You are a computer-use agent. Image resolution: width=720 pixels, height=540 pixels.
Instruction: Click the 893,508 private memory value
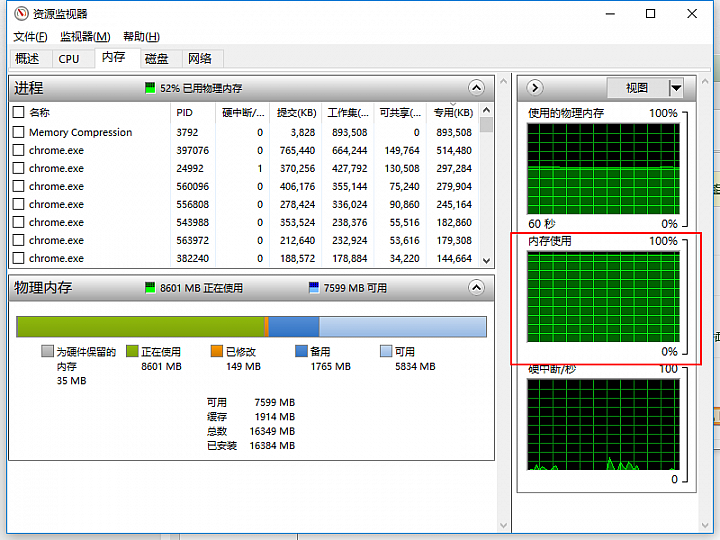454,132
